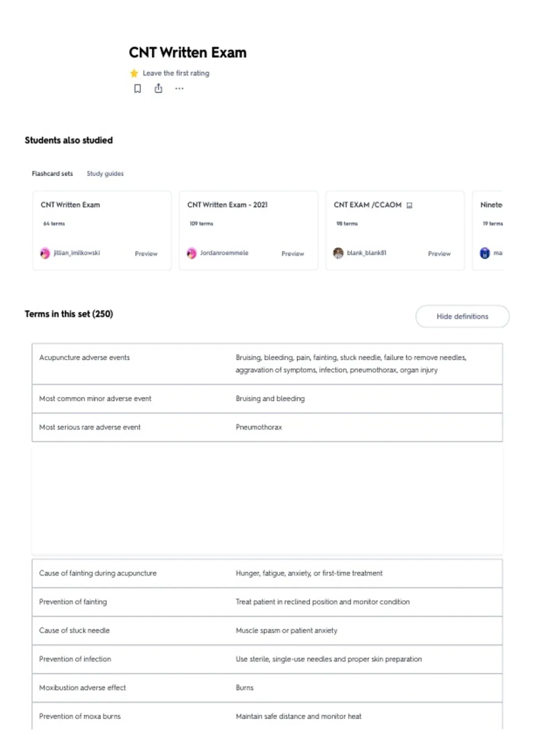534x756 pixels.
Task: Toggle Hide definitions button
Action: click(x=462, y=316)
